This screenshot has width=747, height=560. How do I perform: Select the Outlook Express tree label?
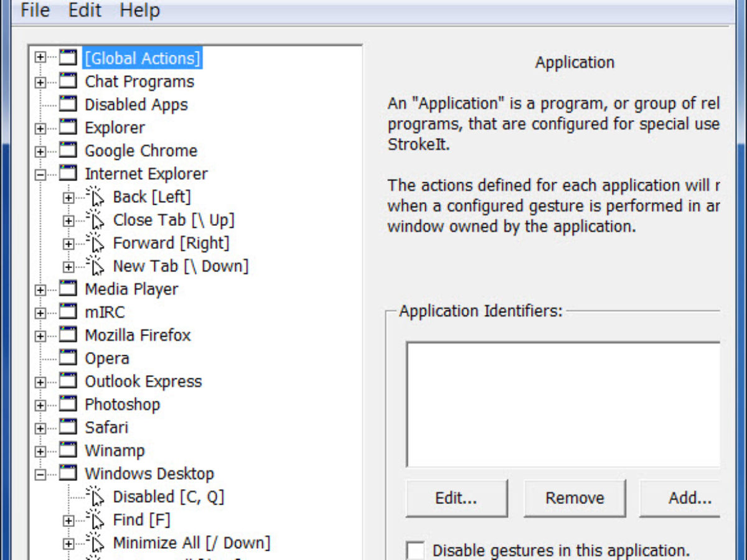click(x=143, y=381)
